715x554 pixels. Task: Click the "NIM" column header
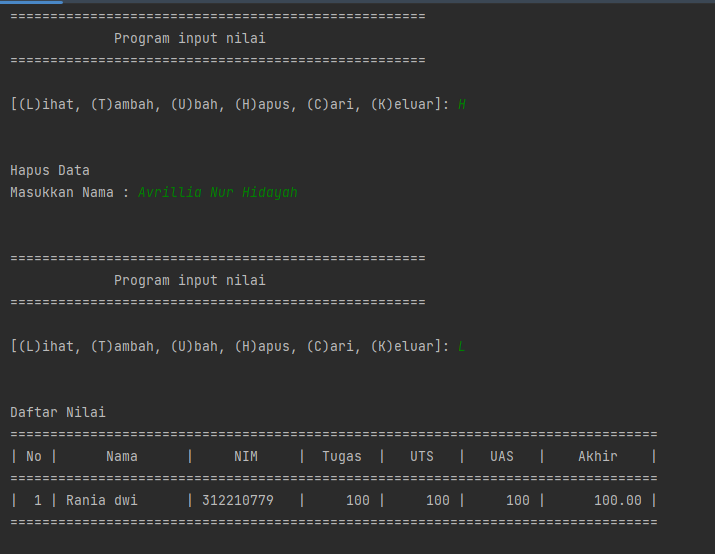(246, 456)
